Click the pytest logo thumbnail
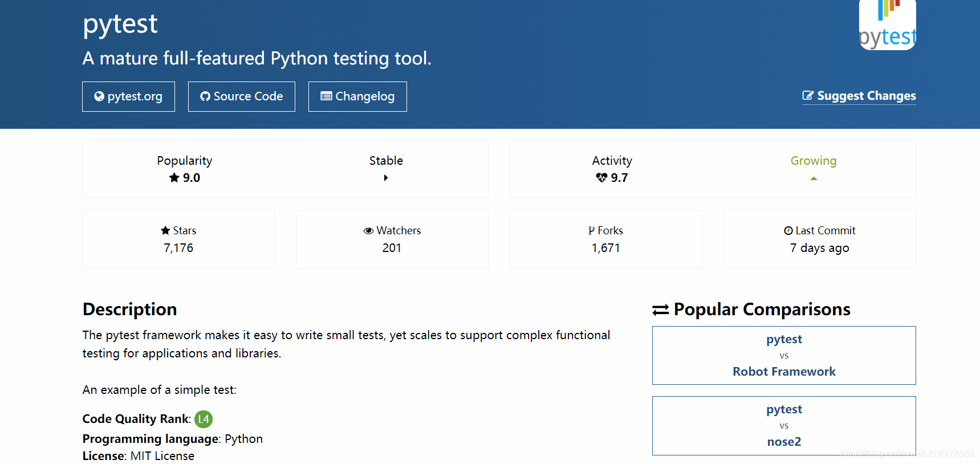Viewport: 980px width, 464px height. click(887, 25)
